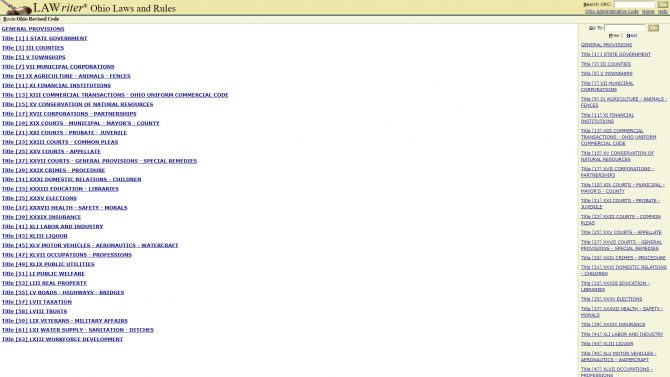Select Title [43] Liquor in right sidebar
Image resolution: width=670 pixels, height=377 pixels.
click(x=607, y=344)
